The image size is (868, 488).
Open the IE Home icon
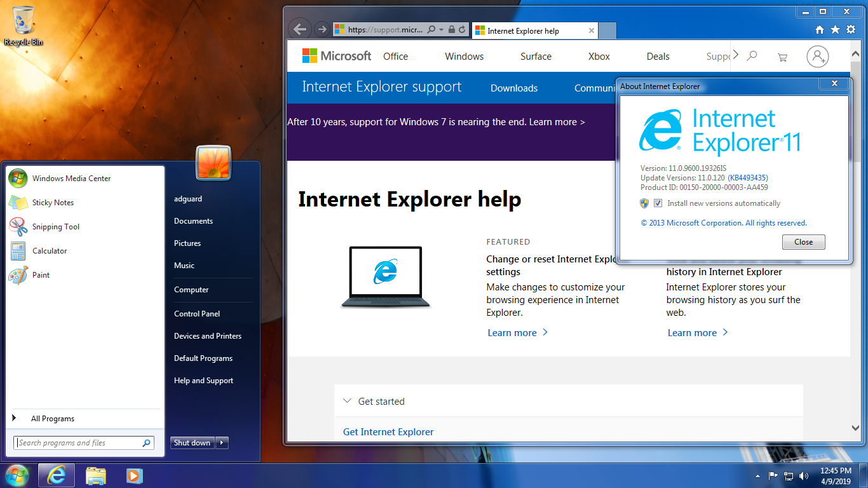[x=820, y=29]
